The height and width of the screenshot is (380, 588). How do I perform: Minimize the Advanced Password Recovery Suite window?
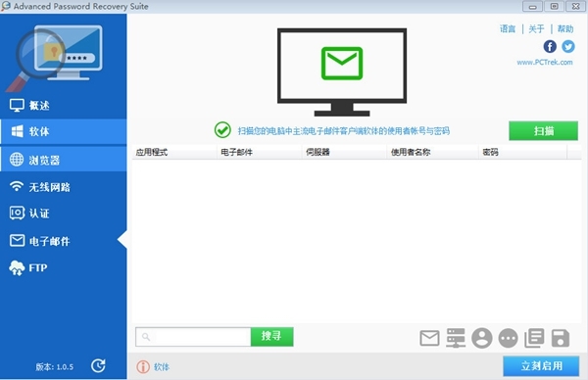(532, 6)
